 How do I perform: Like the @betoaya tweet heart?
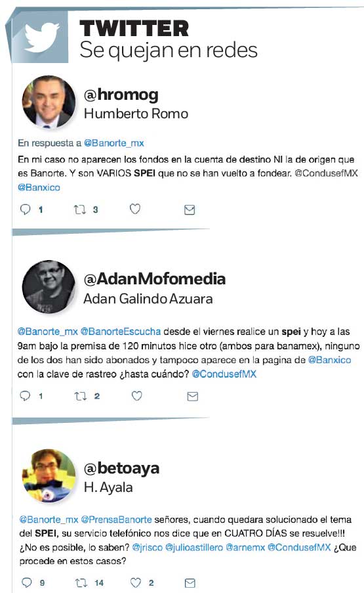[136, 582]
